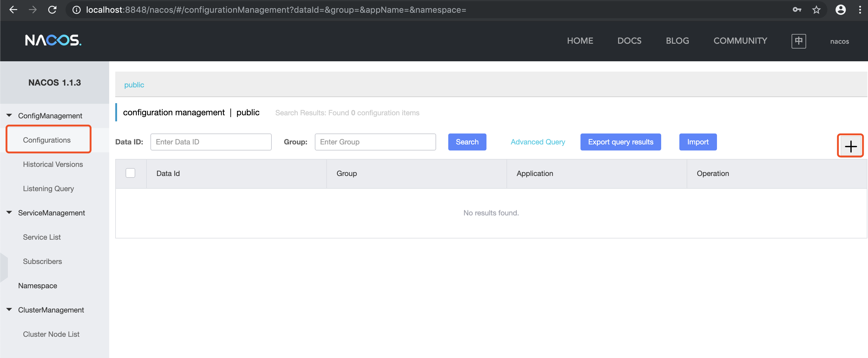Collapse the ClusterManagement section
Viewport: 868px width, 358px height.
[x=9, y=310]
